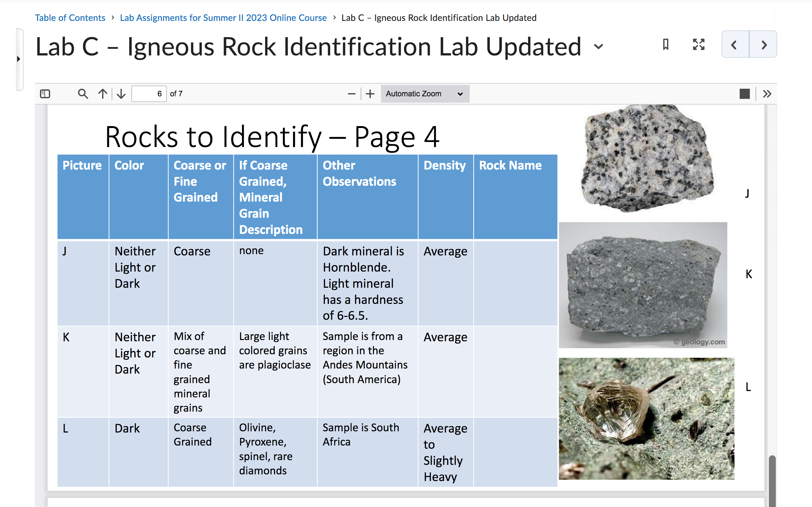This screenshot has height=507, width=812.
Task: Expand the Lab C title dropdown chevron
Action: point(599,47)
